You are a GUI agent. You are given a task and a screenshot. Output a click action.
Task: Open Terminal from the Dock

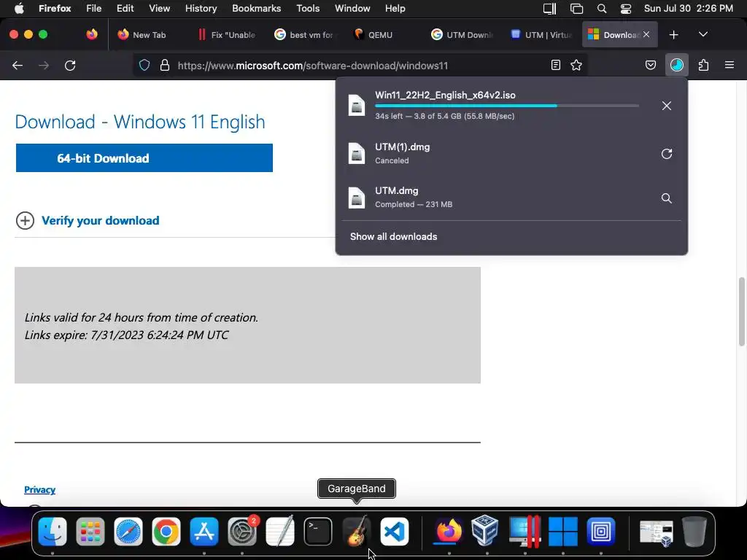click(318, 531)
